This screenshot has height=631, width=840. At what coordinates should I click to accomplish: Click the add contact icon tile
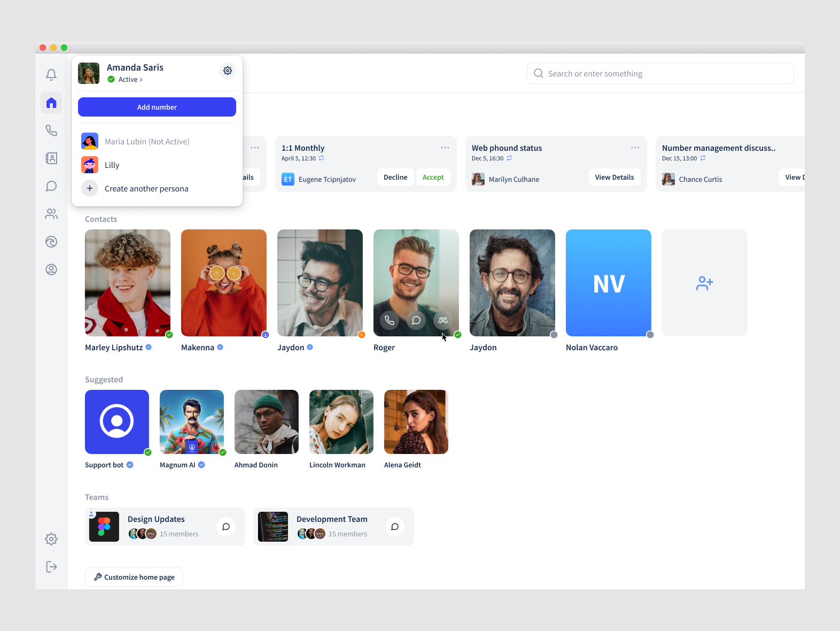click(x=705, y=283)
